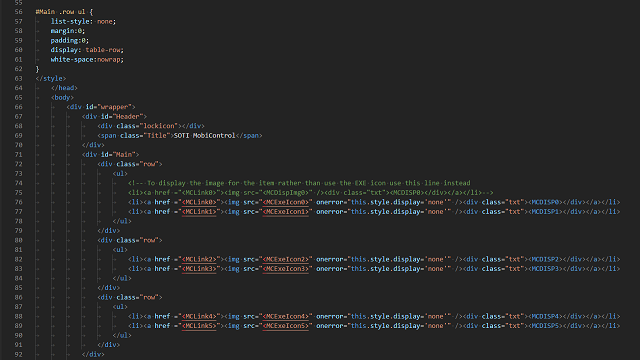This screenshot has width=640, height=360.
Task: Click the '<MCDISP1>' text on line 77
Action: pos(546,211)
